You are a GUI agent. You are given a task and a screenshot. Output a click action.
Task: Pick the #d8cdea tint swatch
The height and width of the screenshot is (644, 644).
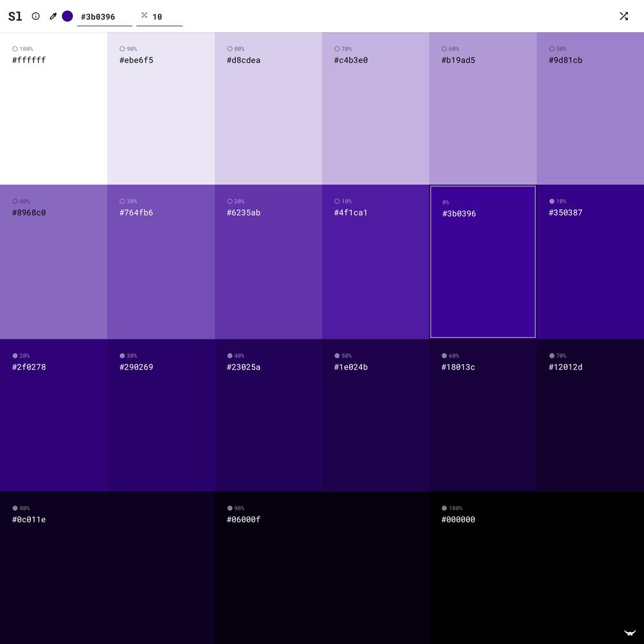(x=268, y=108)
